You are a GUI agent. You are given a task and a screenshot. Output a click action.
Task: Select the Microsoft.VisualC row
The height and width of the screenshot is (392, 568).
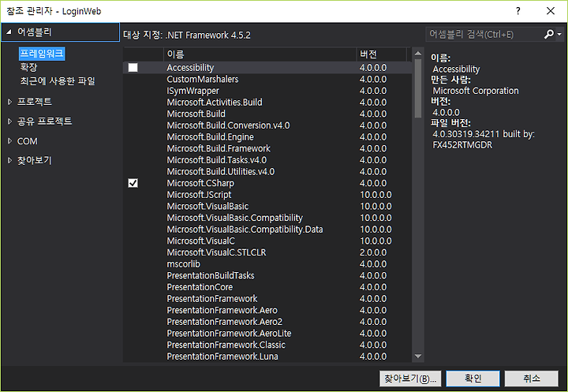pyautogui.click(x=267, y=241)
